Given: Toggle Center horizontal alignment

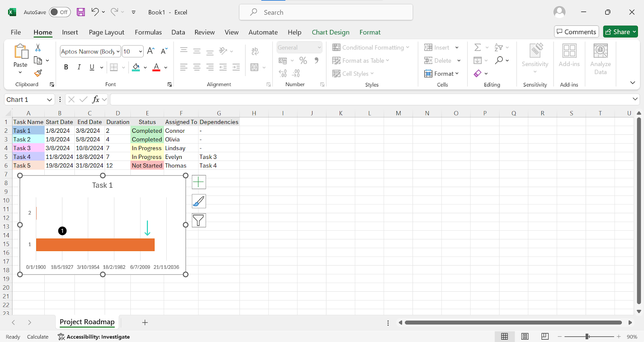Looking at the screenshot, I should pyautogui.click(x=197, y=67).
